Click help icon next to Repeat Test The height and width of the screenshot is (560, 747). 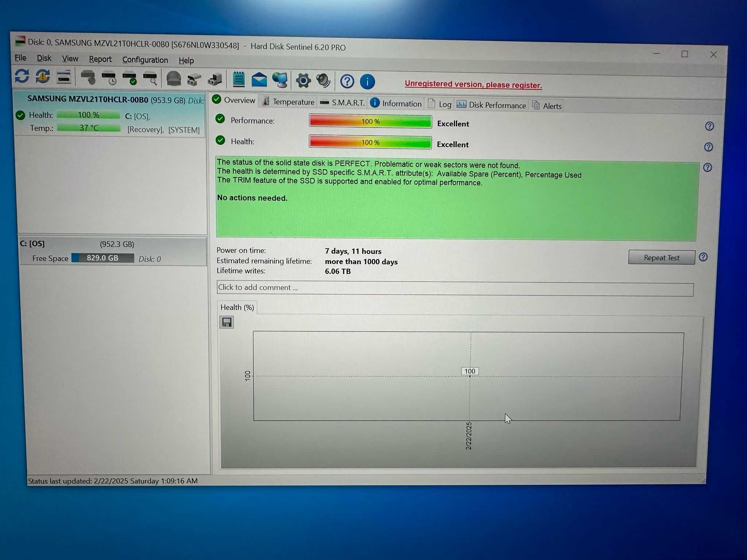[x=703, y=257]
